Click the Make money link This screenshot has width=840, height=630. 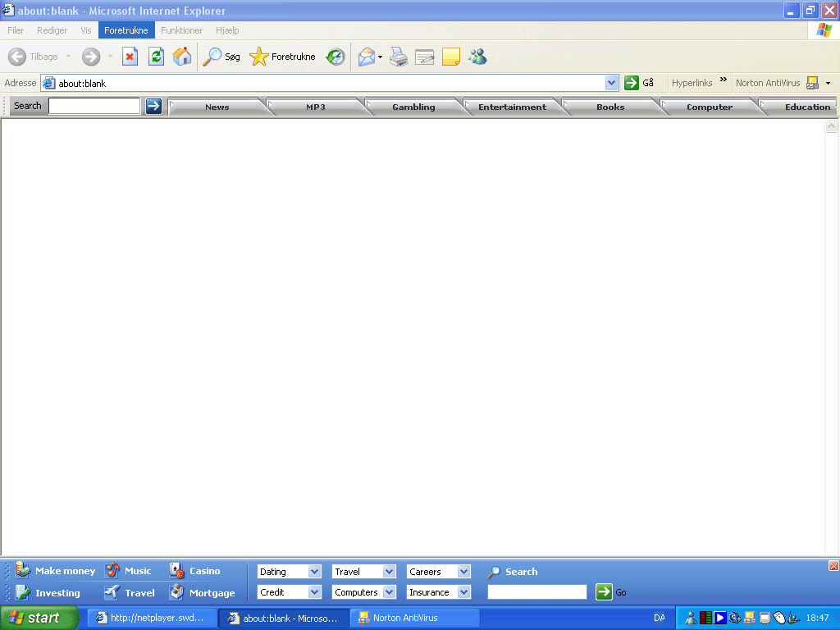coord(65,571)
